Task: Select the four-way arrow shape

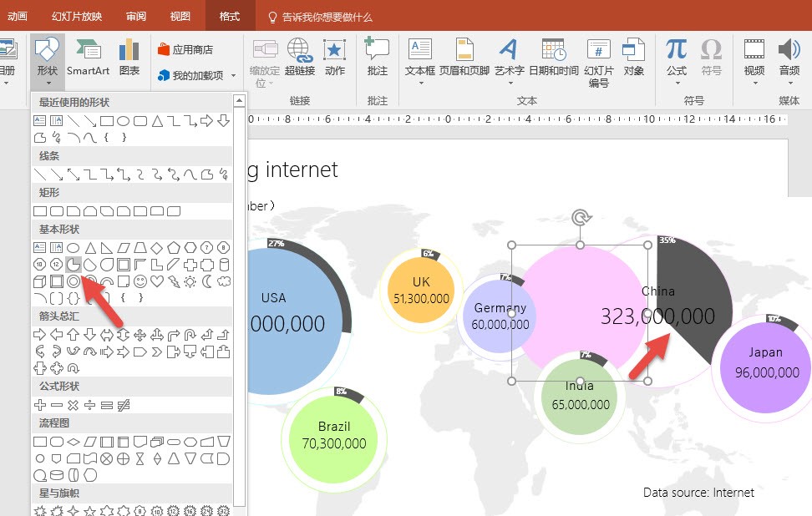Action: click(140, 335)
